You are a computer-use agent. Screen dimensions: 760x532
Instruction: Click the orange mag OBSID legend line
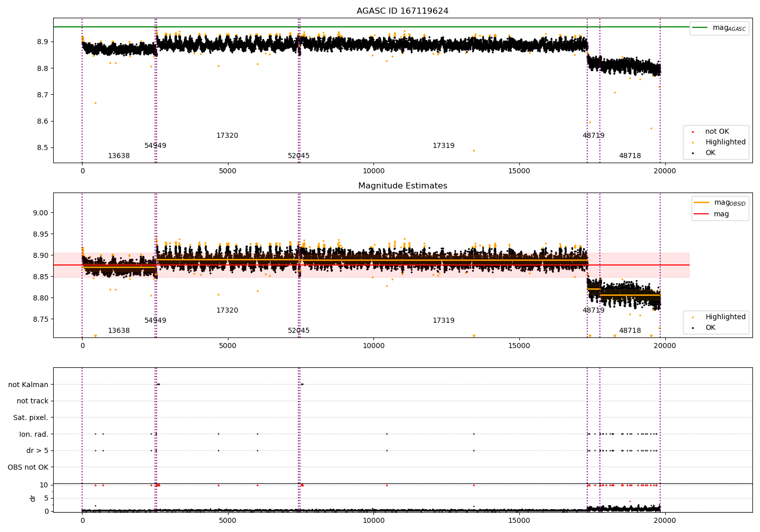click(702, 203)
